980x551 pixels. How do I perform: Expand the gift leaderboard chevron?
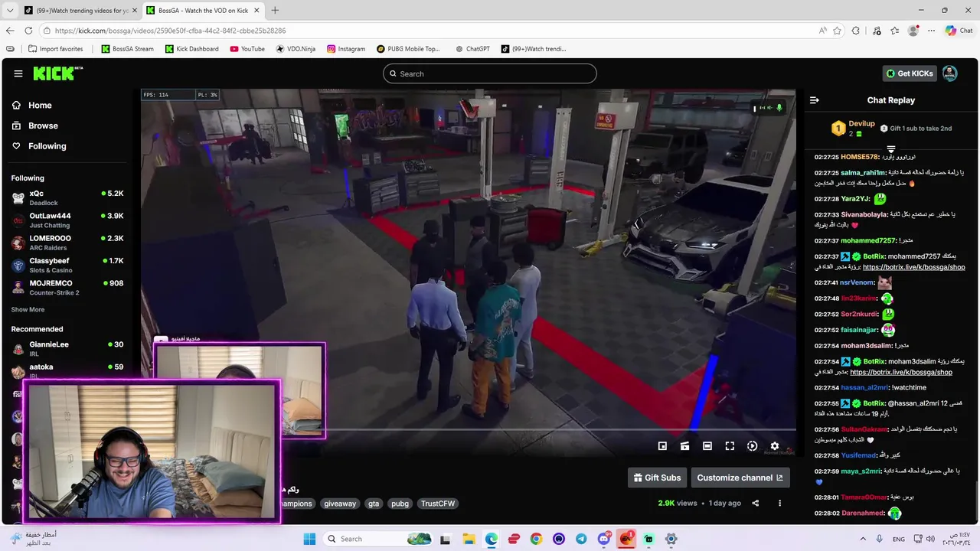pos(891,148)
